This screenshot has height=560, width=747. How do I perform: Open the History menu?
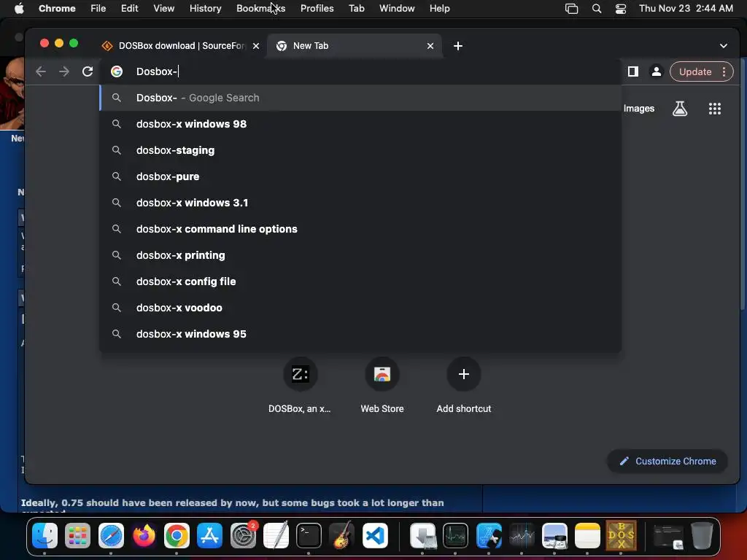[205, 8]
